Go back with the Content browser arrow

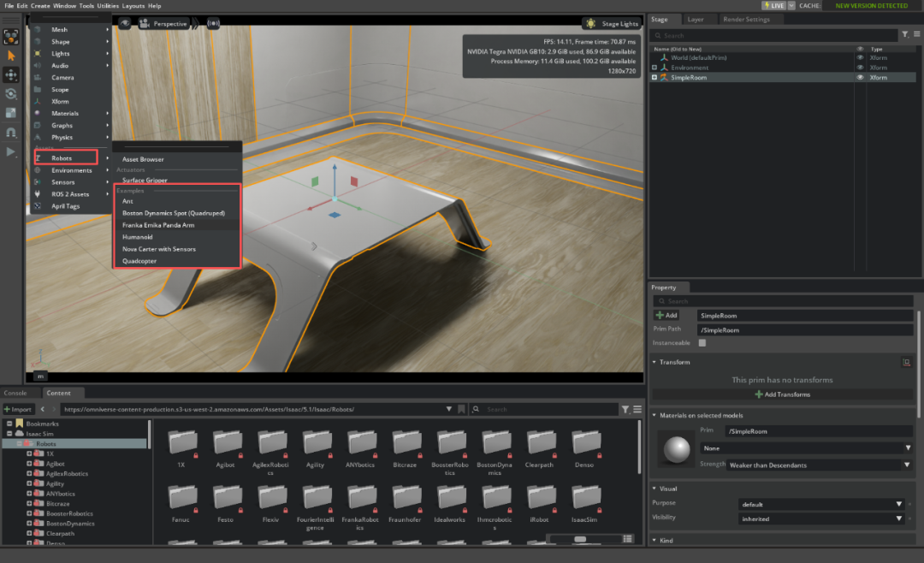click(43, 409)
